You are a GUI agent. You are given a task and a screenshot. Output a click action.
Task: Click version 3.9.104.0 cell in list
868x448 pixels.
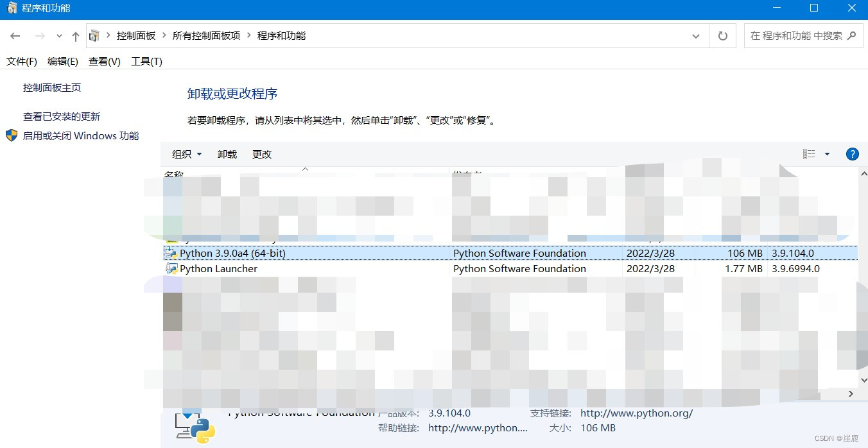click(x=793, y=253)
